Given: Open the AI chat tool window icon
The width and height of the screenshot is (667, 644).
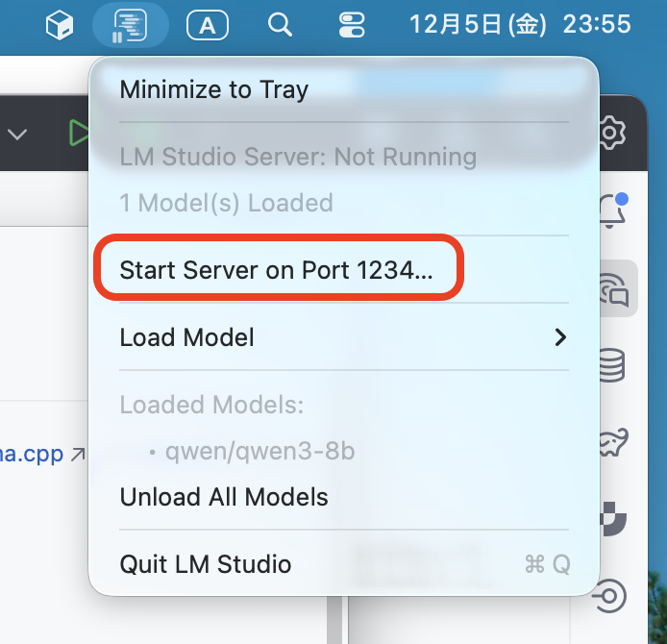Looking at the screenshot, I should [612, 287].
